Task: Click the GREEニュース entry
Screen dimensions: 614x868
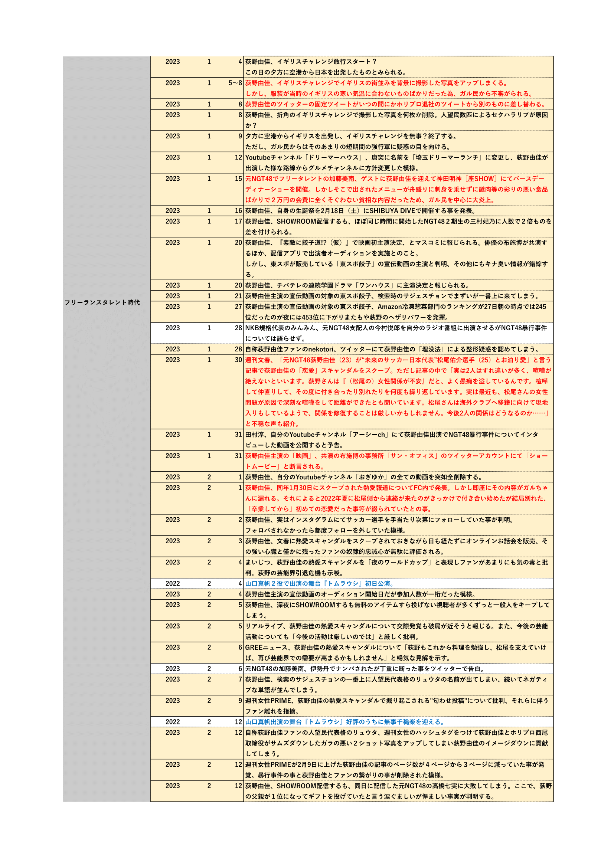Action: [398, 652]
